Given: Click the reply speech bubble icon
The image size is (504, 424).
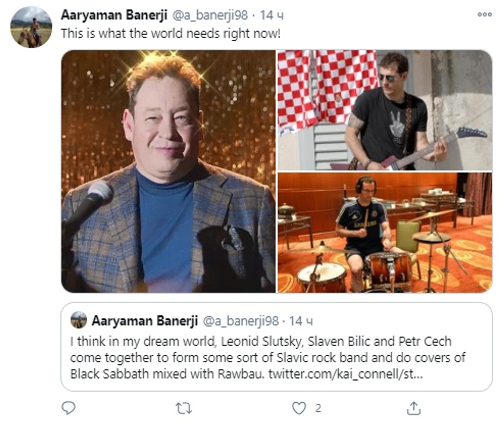Looking at the screenshot, I should click(68, 408).
